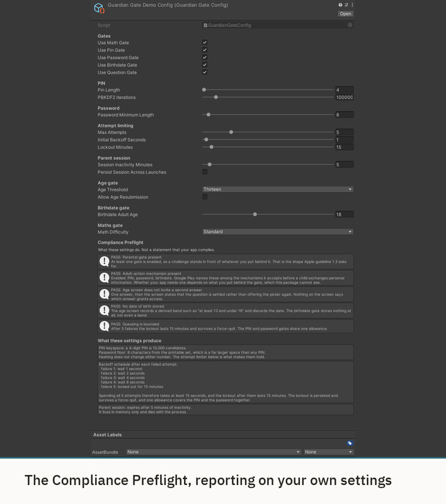The height and width of the screenshot is (504, 446).
Task: Click the Parent session expires summary box
Action: [x=226, y=409]
